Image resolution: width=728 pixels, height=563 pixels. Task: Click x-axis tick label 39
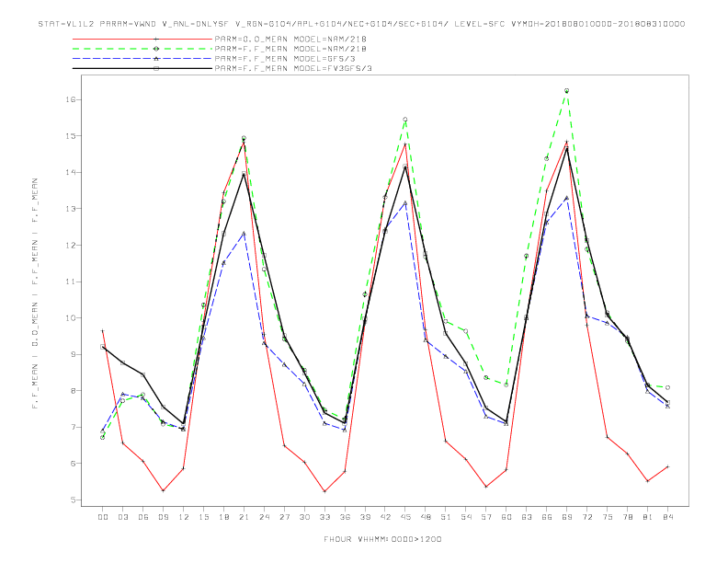365,517
